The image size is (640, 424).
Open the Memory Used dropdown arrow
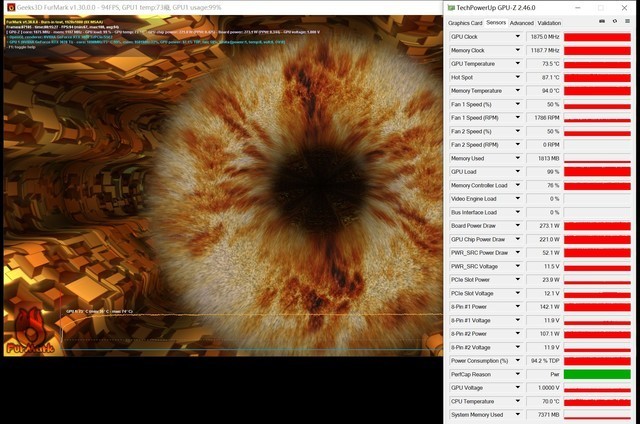coord(518,158)
